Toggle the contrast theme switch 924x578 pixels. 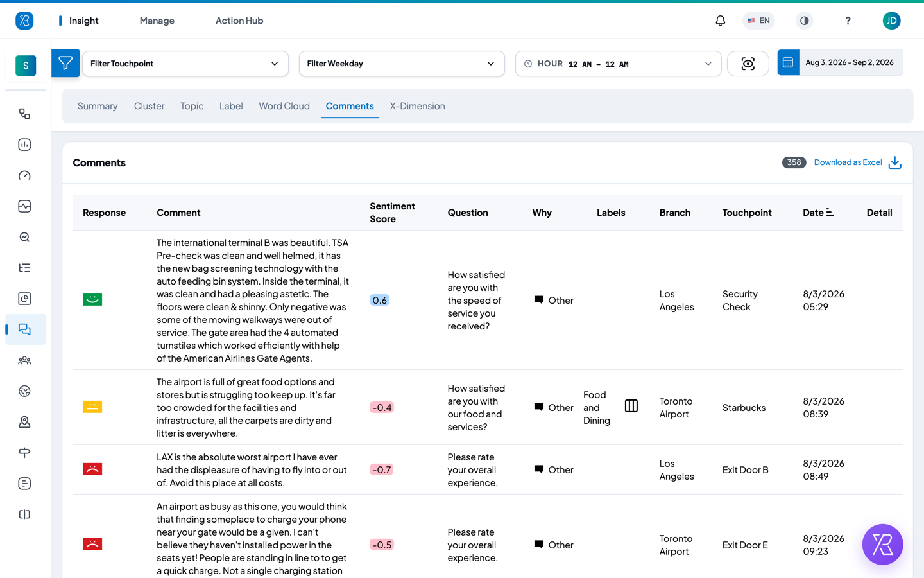coord(804,21)
